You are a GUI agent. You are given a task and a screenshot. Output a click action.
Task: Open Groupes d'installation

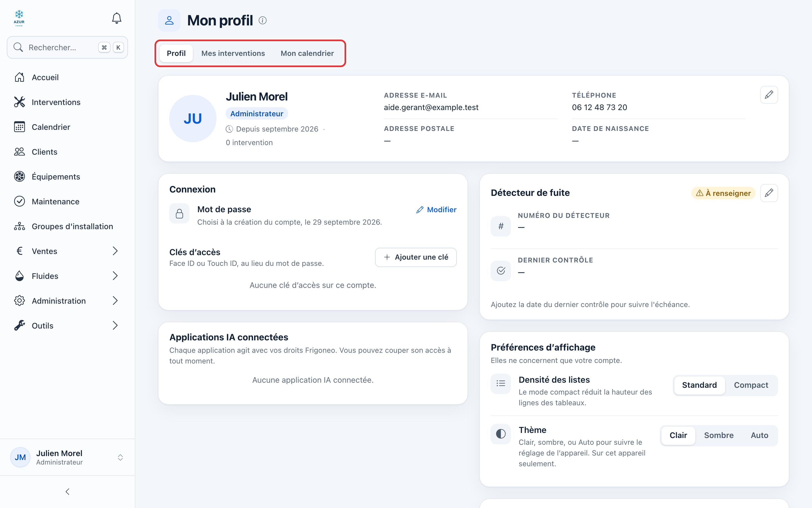click(67, 226)
